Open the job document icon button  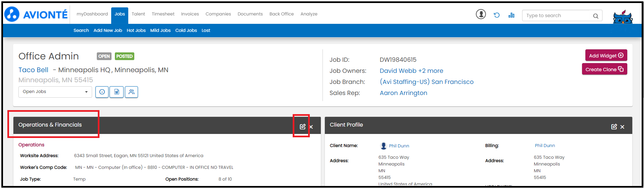coord(117,92)
